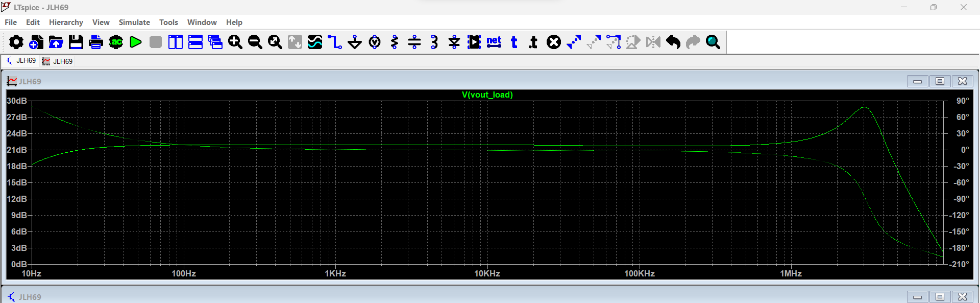Select the V(vout_load) trace label
The image size is (980, 303).
click(487, 95)
